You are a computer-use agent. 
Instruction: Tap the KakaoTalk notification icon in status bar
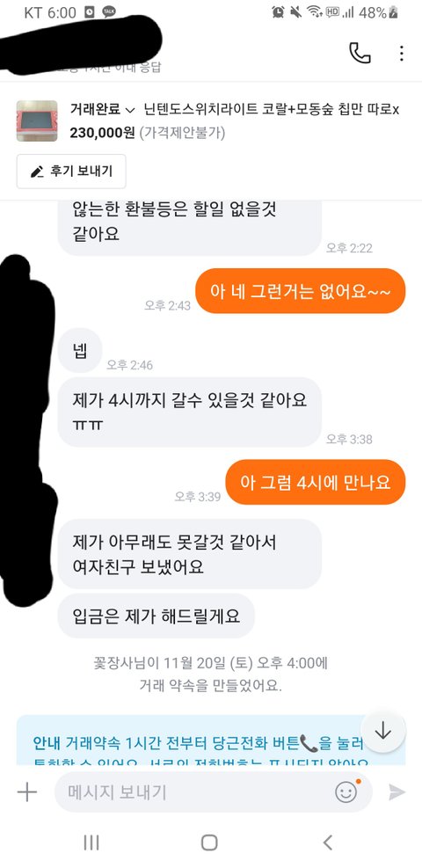[x=110, y=11]
